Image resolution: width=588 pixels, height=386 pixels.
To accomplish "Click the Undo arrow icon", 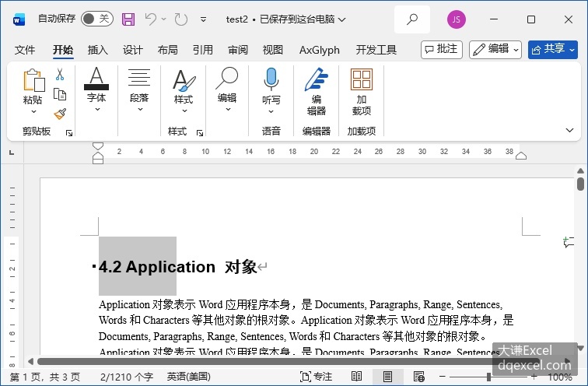I will [151, 19].
